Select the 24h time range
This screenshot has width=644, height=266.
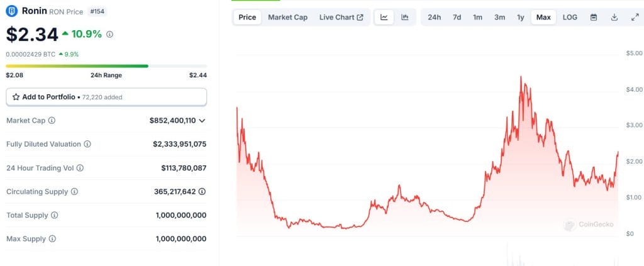[434, 17]
